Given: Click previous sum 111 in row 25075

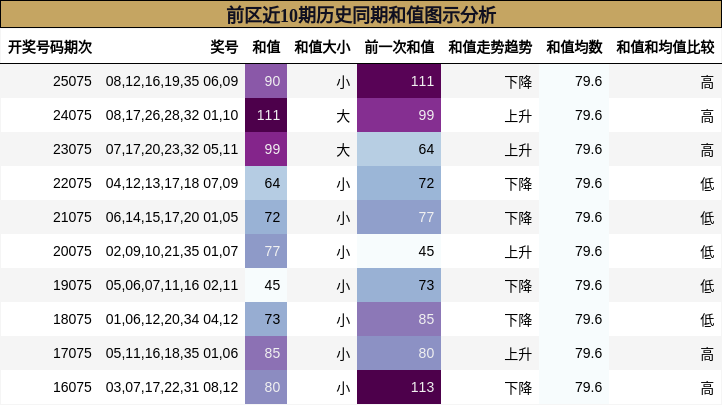Looking at the screenshot, I should pyautogui.click(x=399, y=81).
